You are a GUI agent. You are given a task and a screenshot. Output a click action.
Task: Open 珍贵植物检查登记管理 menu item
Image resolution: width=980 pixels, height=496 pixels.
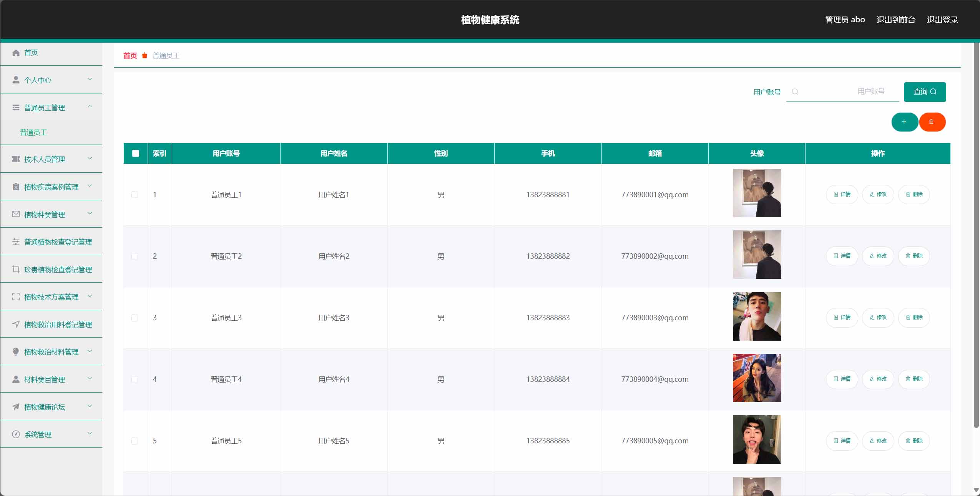(x=51, y=270)
